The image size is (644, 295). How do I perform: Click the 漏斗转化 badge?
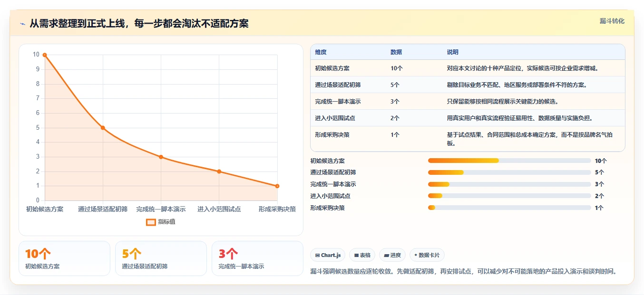[612, 21]
